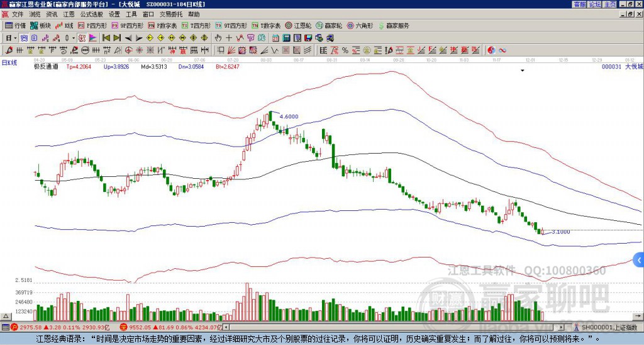This screenshot has height=345, width=644.
Task: Click the infinity loop icon
Action: [502, 50]
